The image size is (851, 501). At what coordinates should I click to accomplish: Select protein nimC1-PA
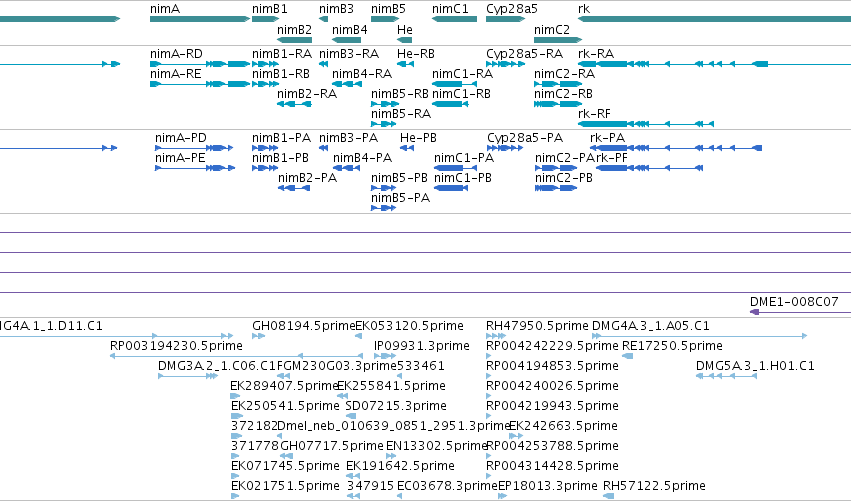click(456, 168)
